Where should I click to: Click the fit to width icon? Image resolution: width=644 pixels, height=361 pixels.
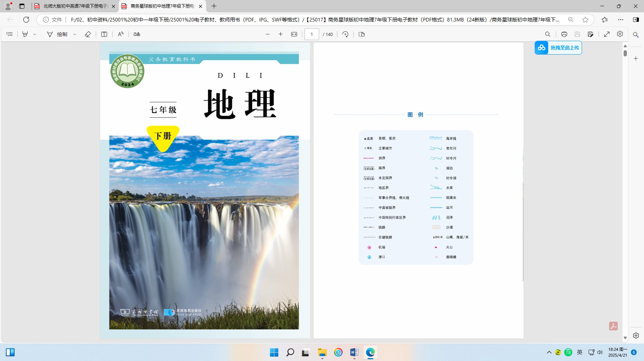tap(294, 34)
